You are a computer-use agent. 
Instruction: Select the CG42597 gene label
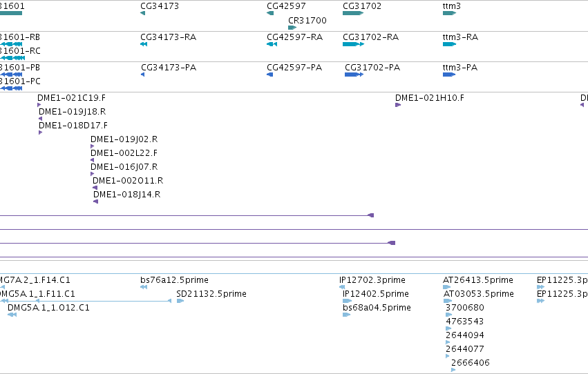pyautogui.click(x=286, y=6)
